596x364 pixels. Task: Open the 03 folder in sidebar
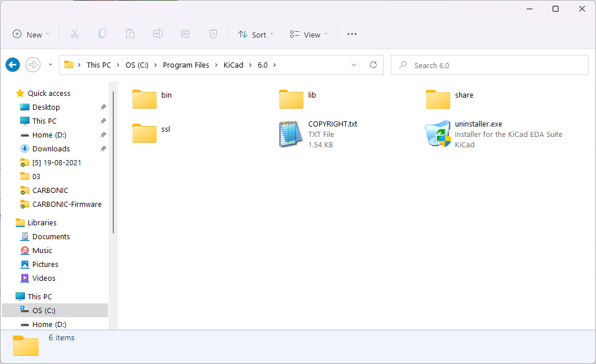point(36,176)
